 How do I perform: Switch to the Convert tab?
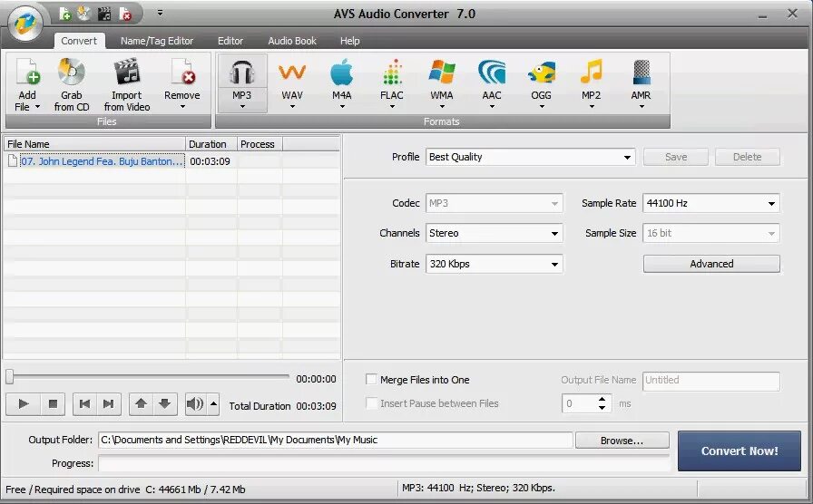79,41
